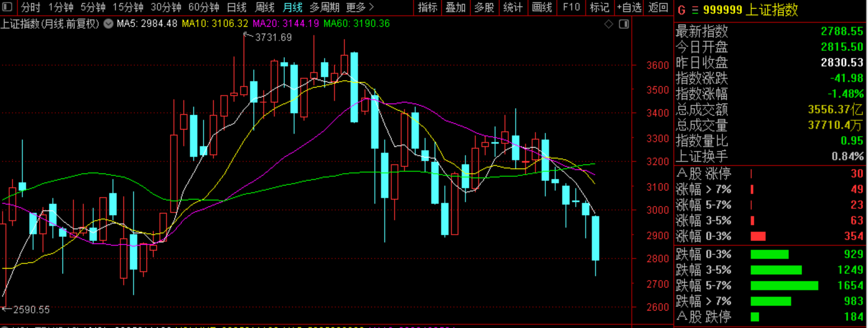Click the 涨幅 5-7% row label
Screen dimensions: 868x328
pyautogui.click(x=704, y=205)
